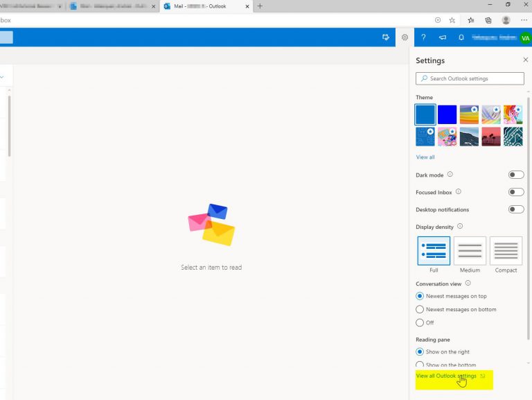Image resolution: width=532 pixels, height=400 pixels.
Task: Click the VA account avatar
Action: [525, 38]
